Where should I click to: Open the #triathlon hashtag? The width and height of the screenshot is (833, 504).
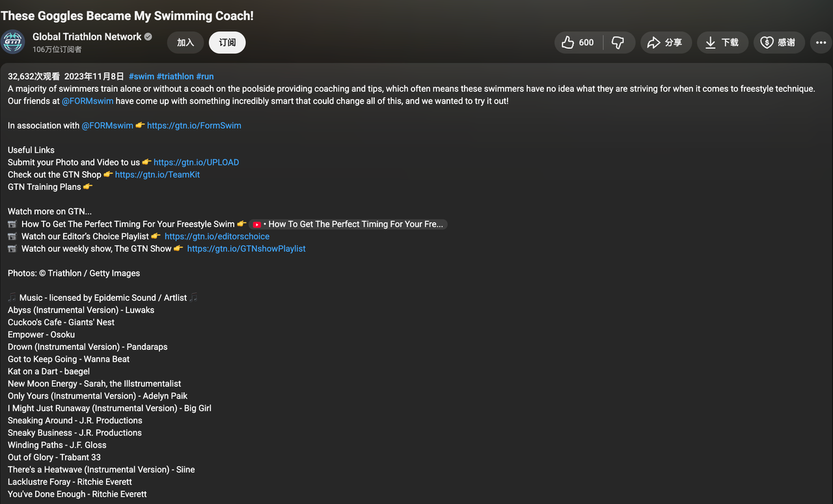[175, 77]
